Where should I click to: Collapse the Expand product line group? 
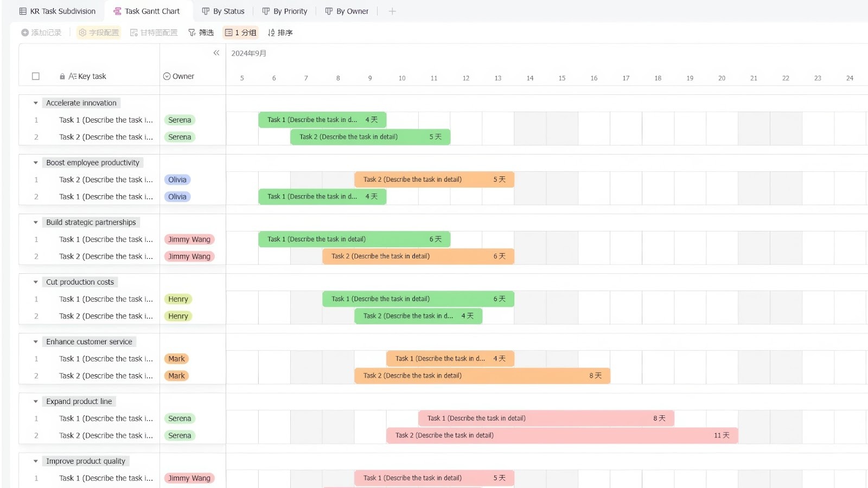35,401
